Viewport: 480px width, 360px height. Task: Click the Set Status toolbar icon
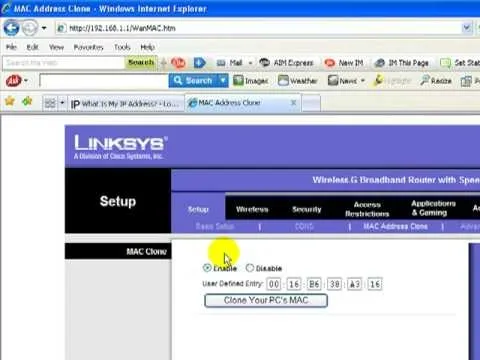(x=445, y=63)
